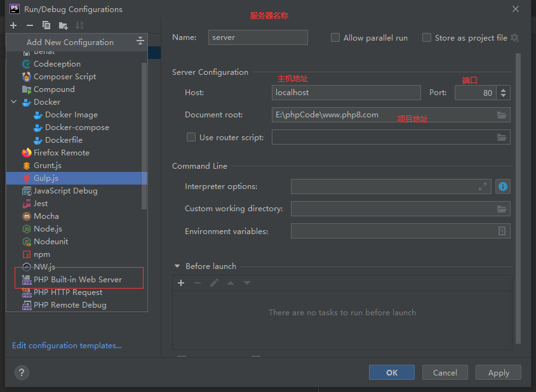The height and width of the screenshot is (392, 536).
Task: Select NW.js configuration type
Action: pos(77,266)
